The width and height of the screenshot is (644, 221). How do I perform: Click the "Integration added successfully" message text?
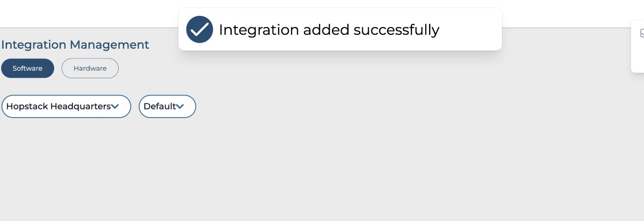[329, 29]
